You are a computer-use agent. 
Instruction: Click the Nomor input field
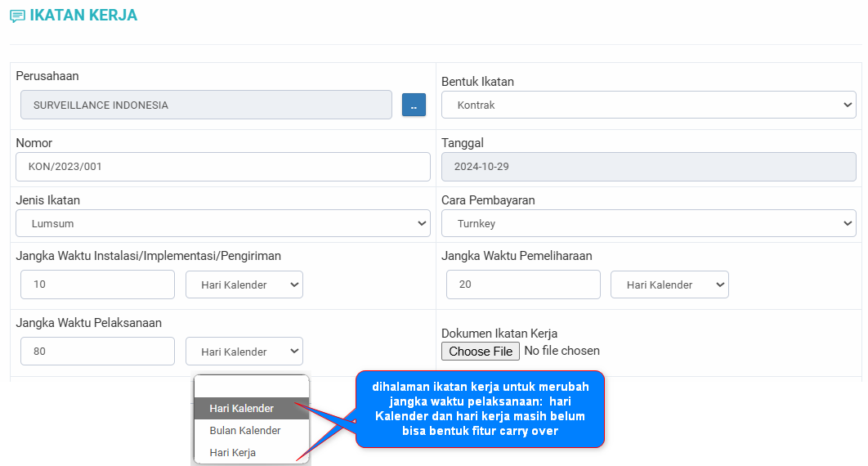222,167
